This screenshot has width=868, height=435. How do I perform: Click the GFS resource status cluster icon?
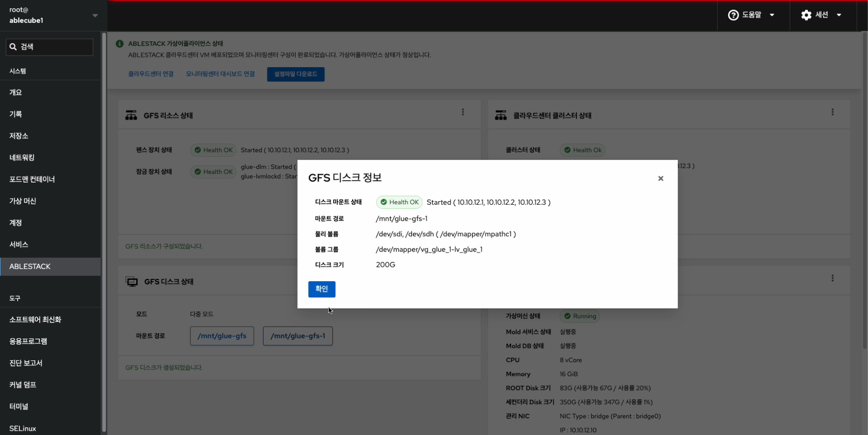point(131,115)
